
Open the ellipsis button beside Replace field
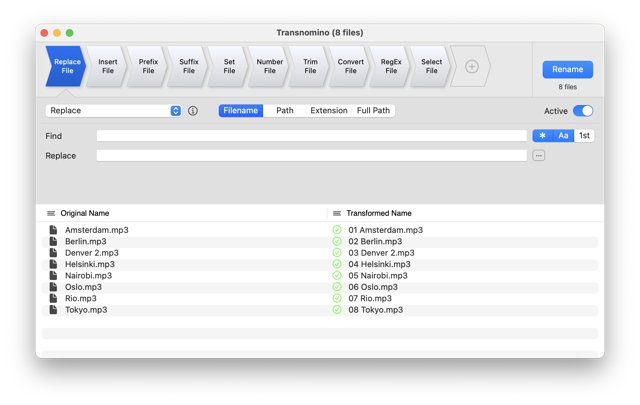538,156
